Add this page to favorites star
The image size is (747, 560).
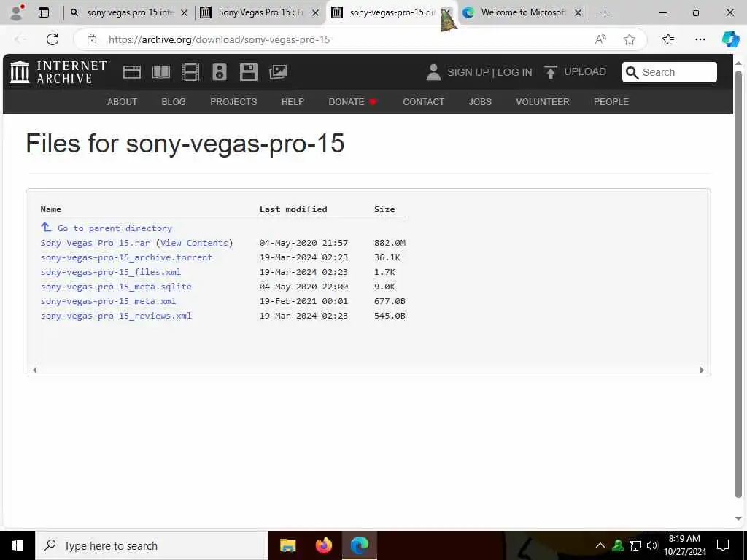click(x=630, y=39)
